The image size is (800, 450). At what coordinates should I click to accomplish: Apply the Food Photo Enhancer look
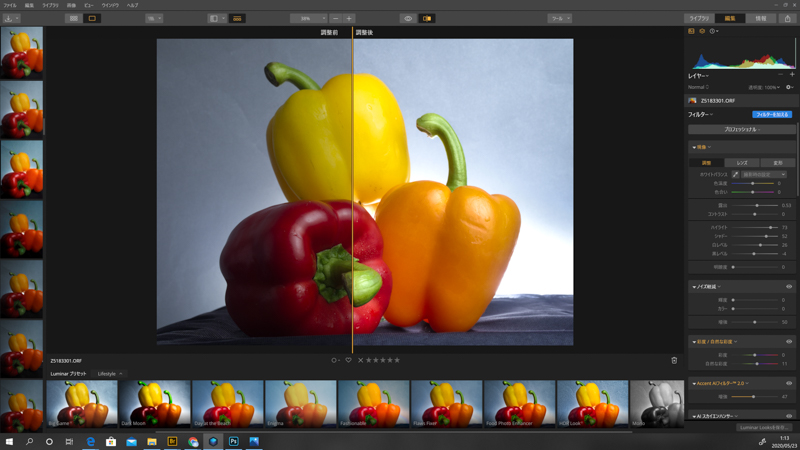coord(519,404)
